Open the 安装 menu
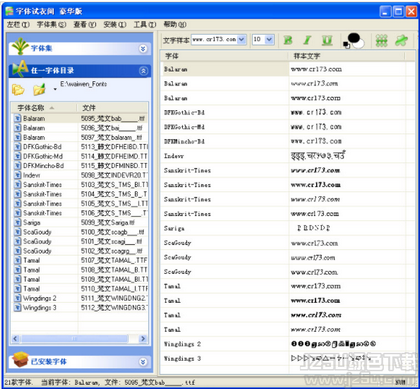Image resolution: width=420 pixels, height=389 pixels. (115, 24)
